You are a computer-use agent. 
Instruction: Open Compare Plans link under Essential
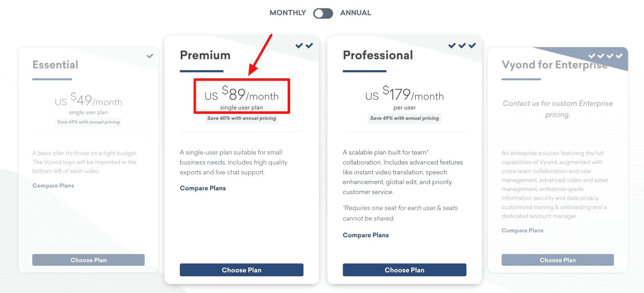(x=53, y=186)
